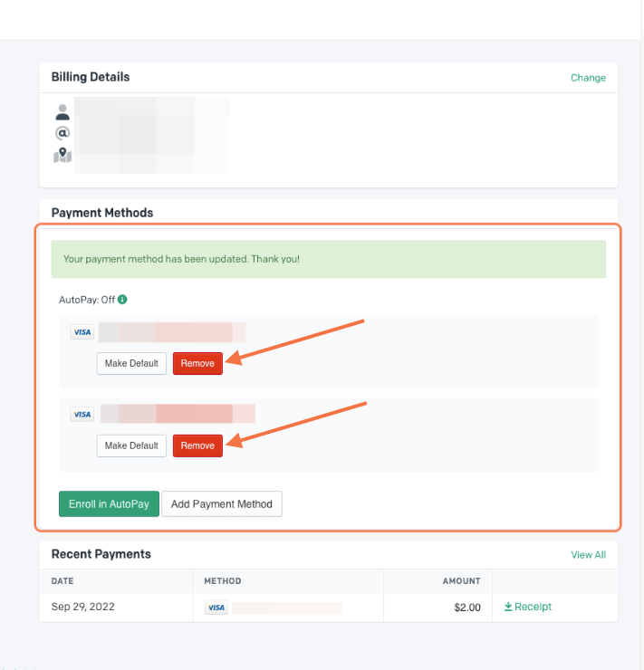Image resolution: width=644 pixels, height=670 pixels.
Task: Click the info icon next to AutoPay: Off
Action: click(x=122, y=299)
